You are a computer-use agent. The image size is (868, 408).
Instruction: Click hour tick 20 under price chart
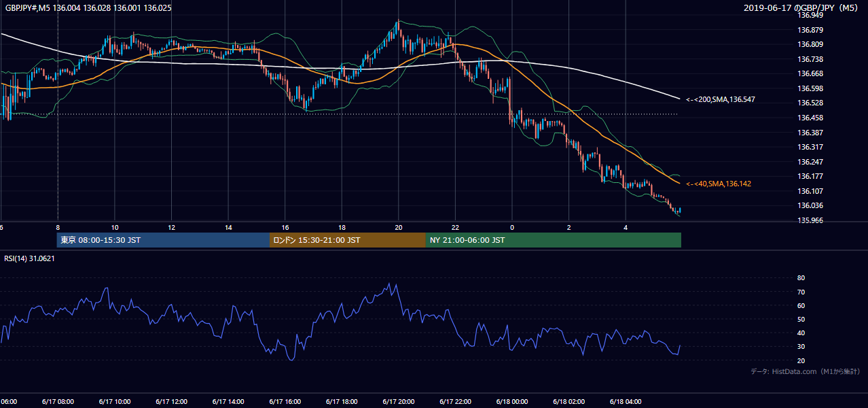coord(399,228)
